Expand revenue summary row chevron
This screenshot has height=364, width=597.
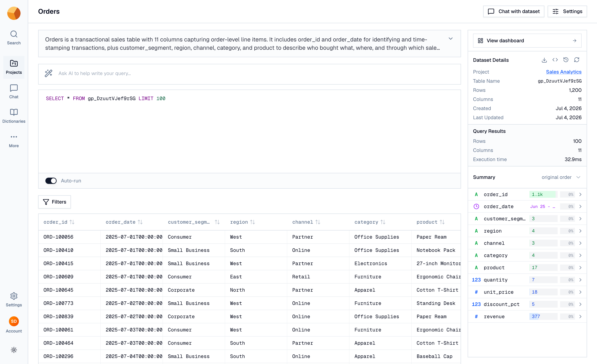click(580, 316)
